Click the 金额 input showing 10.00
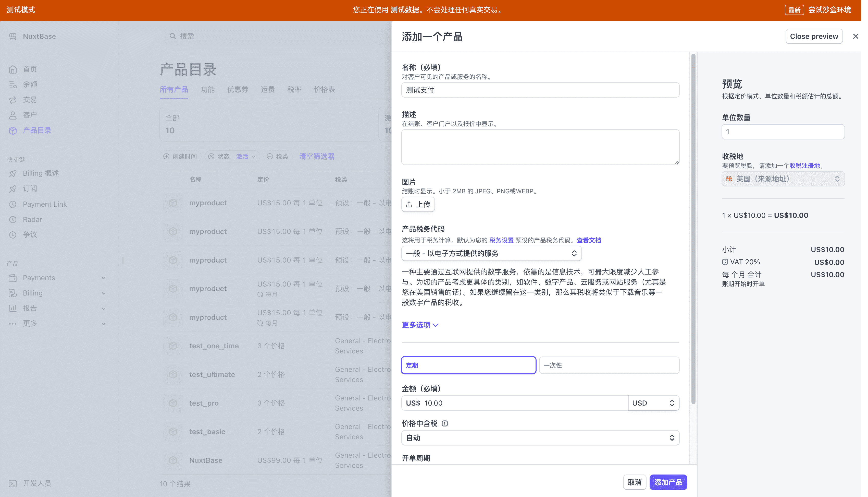The width and height of the screenshot is (868, 497). point(515,403)
